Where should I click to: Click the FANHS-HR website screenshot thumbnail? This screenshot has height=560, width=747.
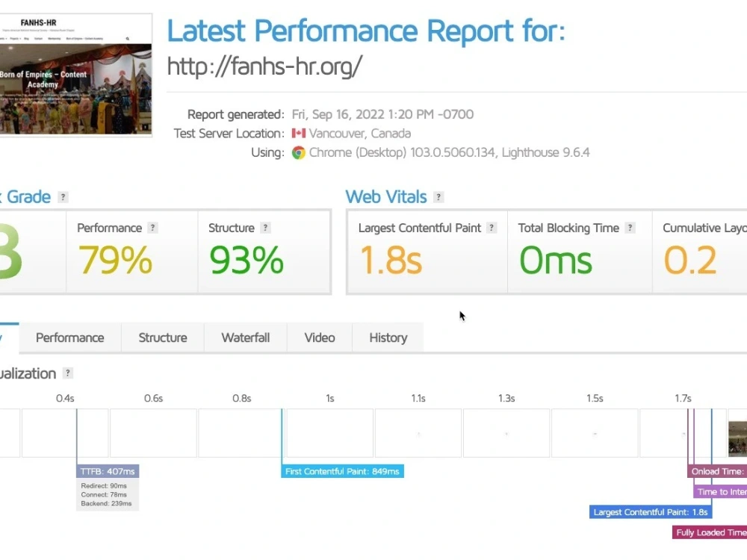76,75
